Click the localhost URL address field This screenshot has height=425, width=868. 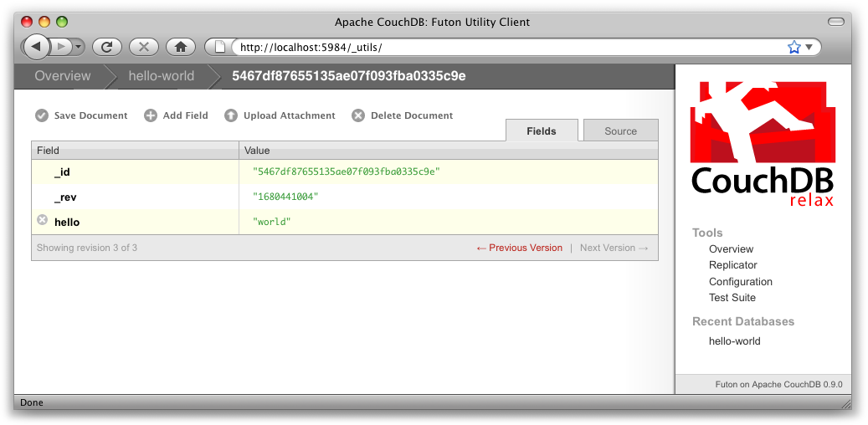502,48
